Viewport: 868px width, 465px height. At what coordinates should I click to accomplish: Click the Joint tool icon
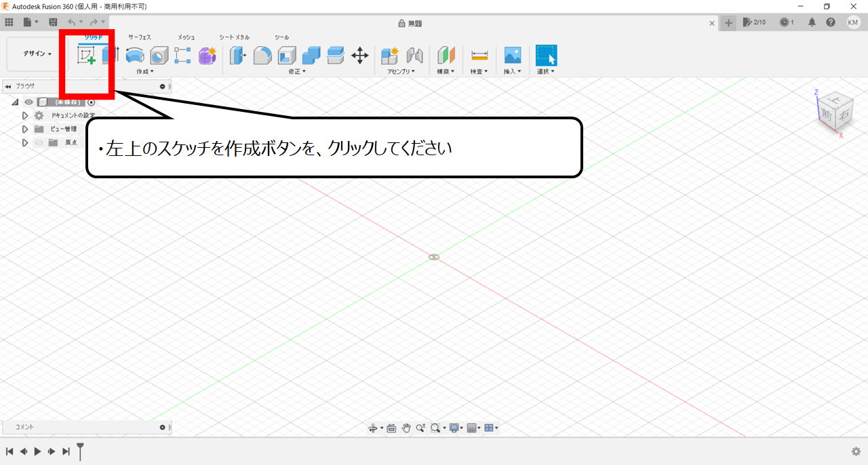[414, 56]
